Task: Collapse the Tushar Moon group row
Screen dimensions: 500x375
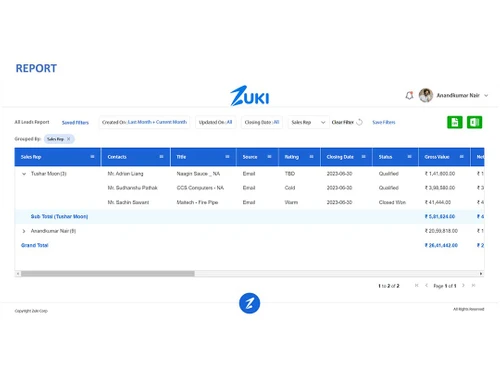Action: coord(24,174)
